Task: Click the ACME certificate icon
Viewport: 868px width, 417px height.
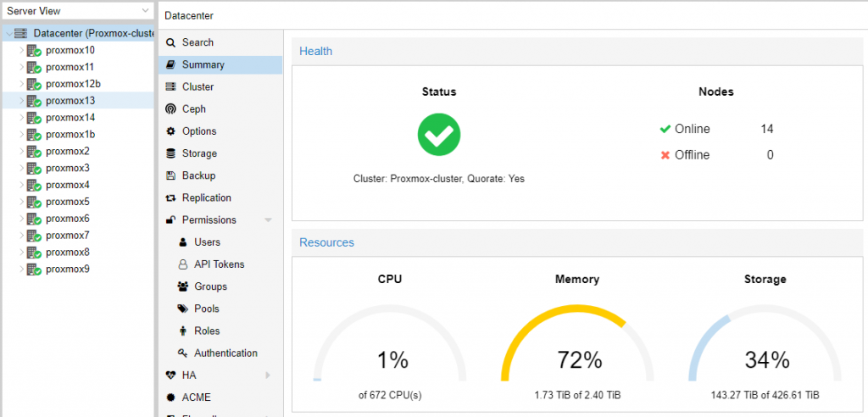Action: click(171, 397)
